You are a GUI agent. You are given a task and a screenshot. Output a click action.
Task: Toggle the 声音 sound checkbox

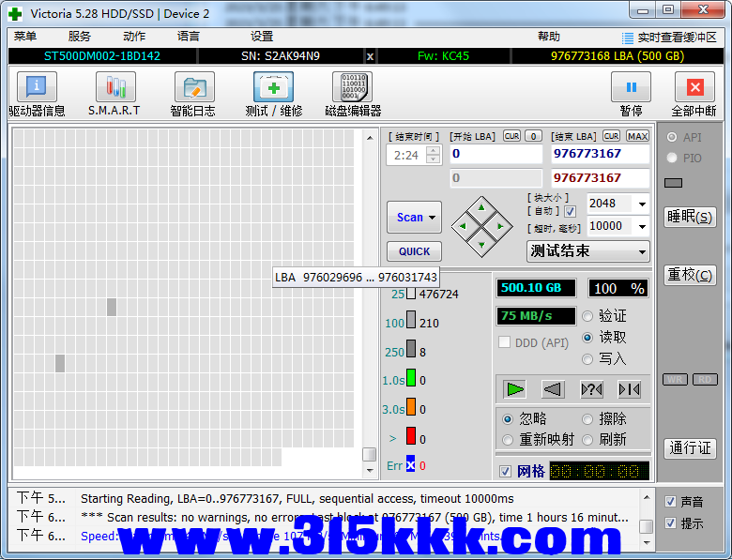click(670, 502)
